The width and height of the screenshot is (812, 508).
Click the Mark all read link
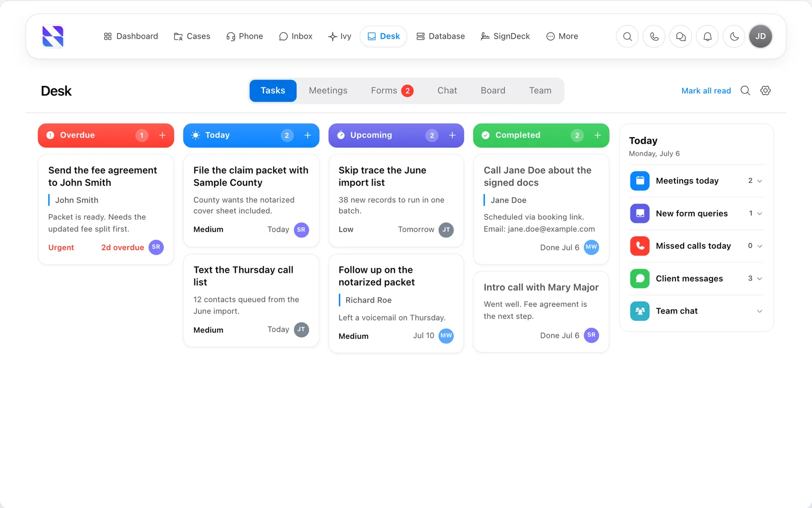[x=706, y=91]
